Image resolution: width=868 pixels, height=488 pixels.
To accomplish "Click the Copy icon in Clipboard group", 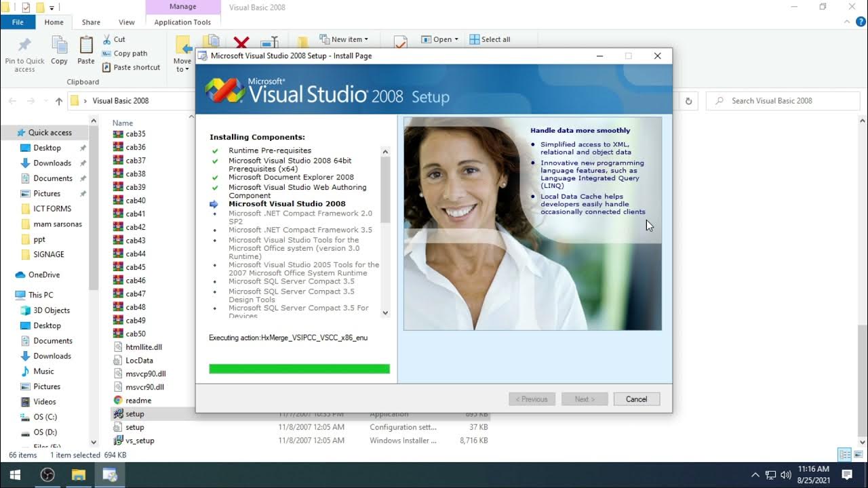I will pyautogui.click(x=59, y=45).
